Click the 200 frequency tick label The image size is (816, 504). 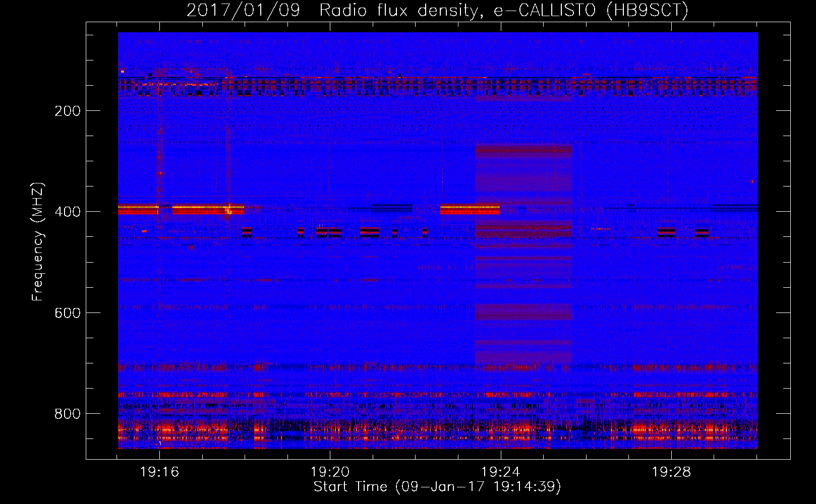tap(68, 111)
